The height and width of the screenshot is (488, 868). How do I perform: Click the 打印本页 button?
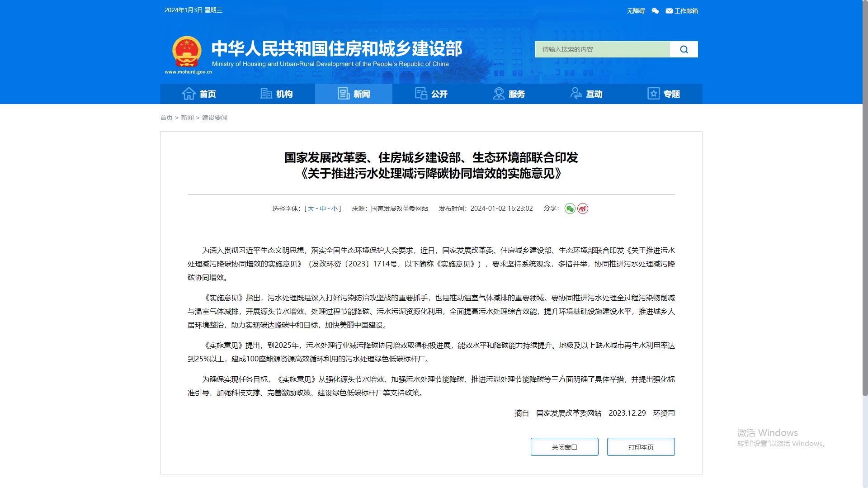click(641, 447)
